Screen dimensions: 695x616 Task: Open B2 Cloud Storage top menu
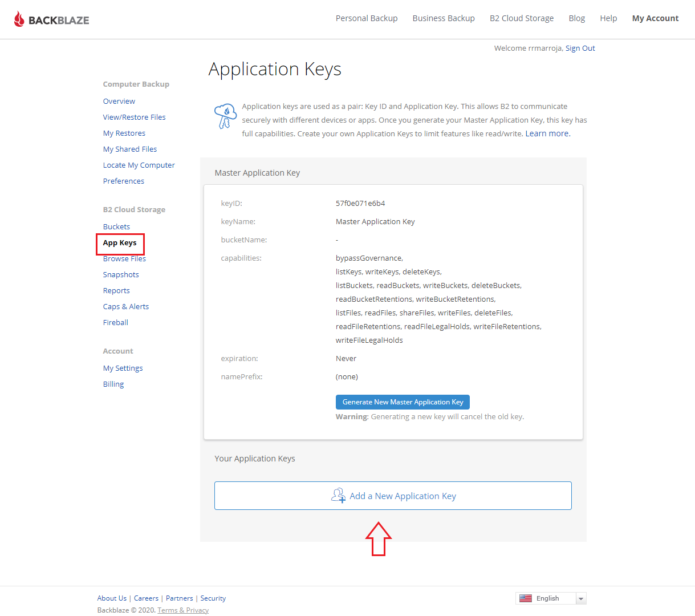522,18
